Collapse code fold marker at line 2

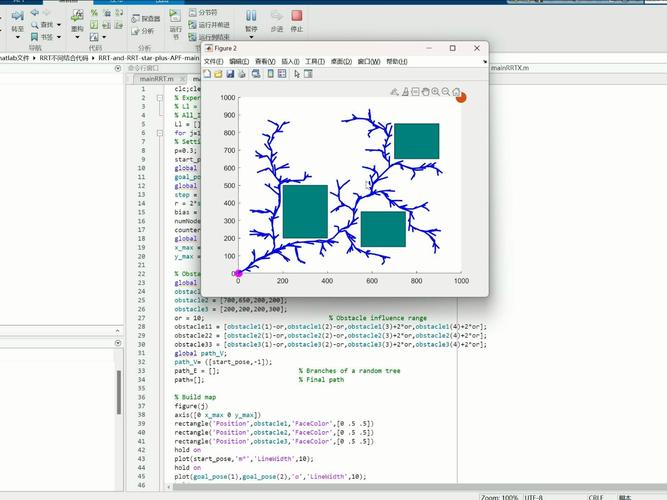point(160,98)
